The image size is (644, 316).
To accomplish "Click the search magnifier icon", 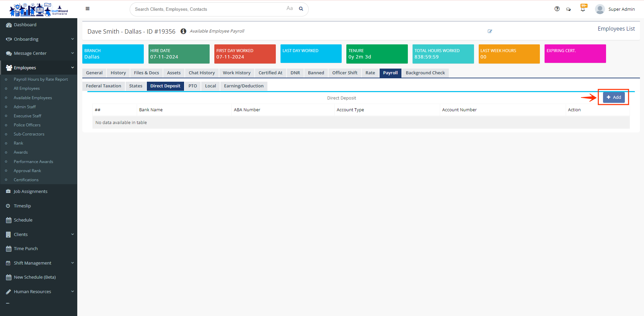I will point(301,9).
